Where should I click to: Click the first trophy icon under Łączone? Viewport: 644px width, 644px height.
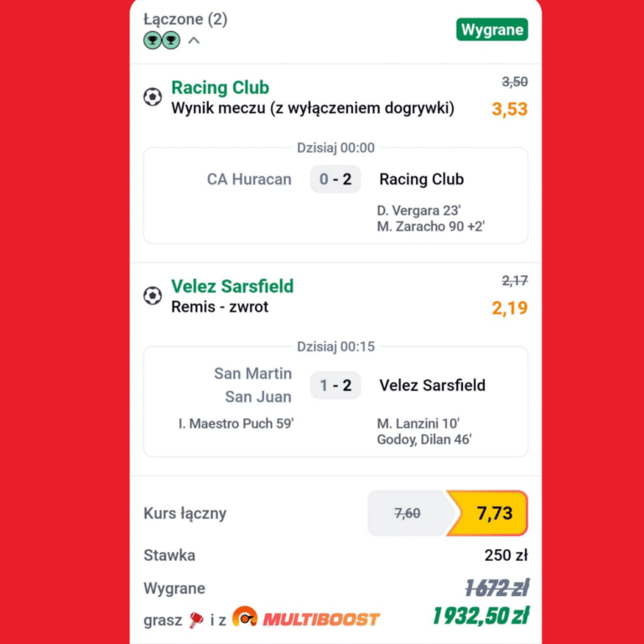pyautogui.click(x=153, y=40)
